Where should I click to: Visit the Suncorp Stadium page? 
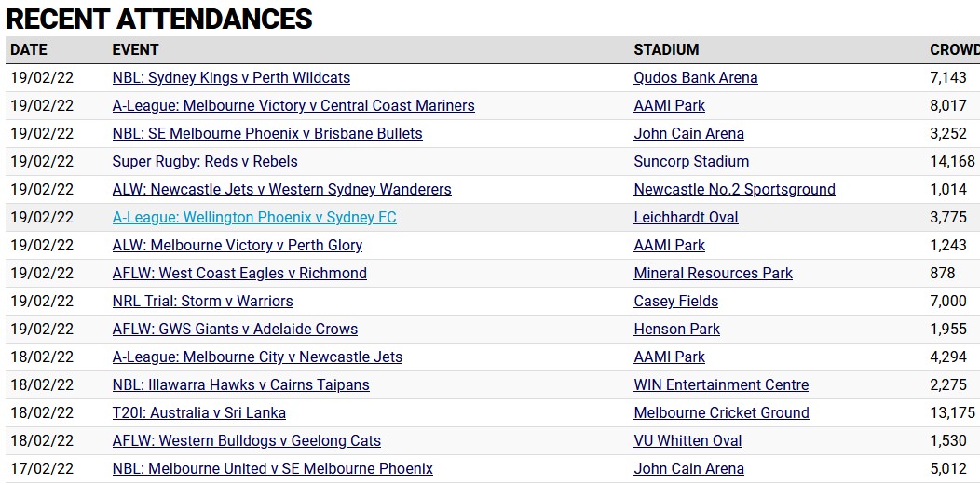(691, 162)
